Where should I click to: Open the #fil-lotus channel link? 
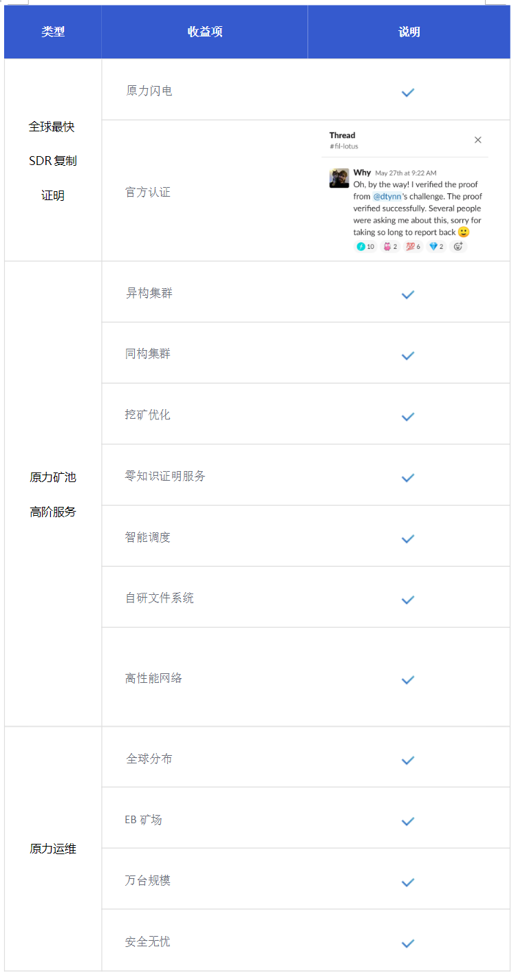[x=345, y=146]
